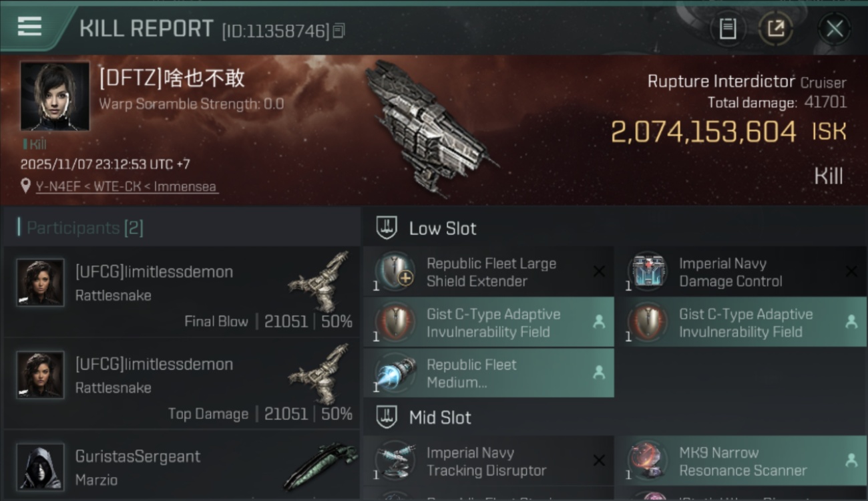Click the Low Slot section icon
This screenshot has width=868, height=501.
coord(387,228)
